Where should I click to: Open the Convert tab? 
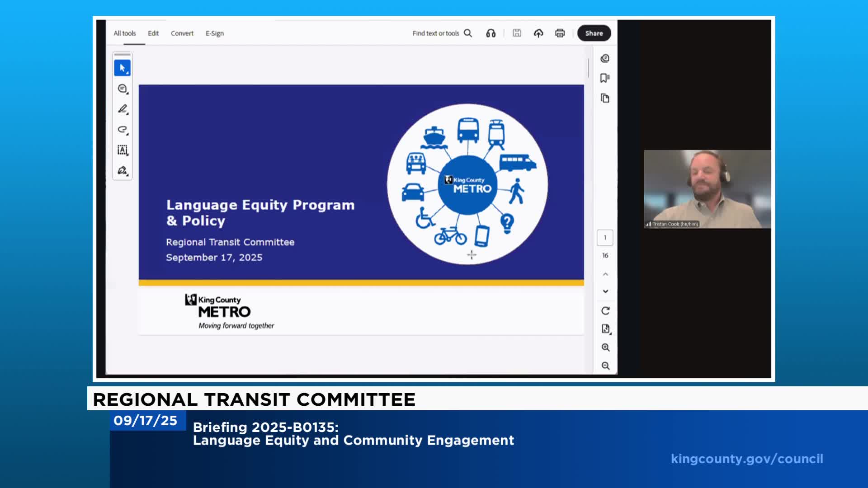[182, 33]
